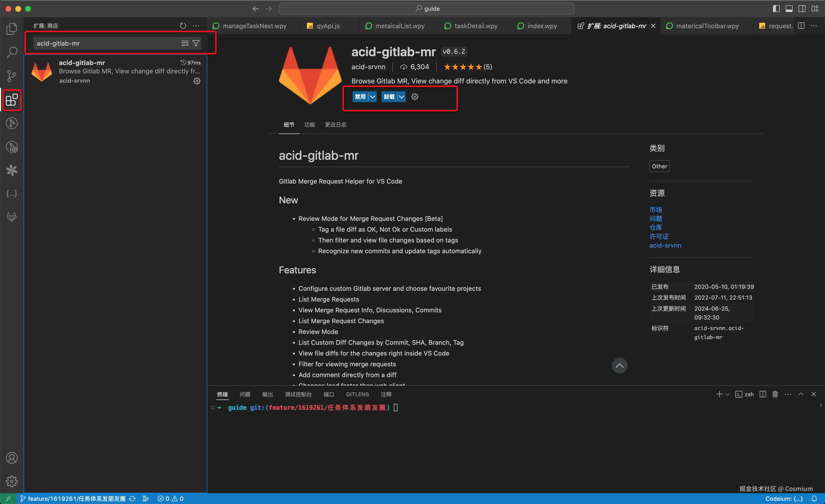Click the 卸载 uninstall button
The image size is (825, 504).
[389, 97]
